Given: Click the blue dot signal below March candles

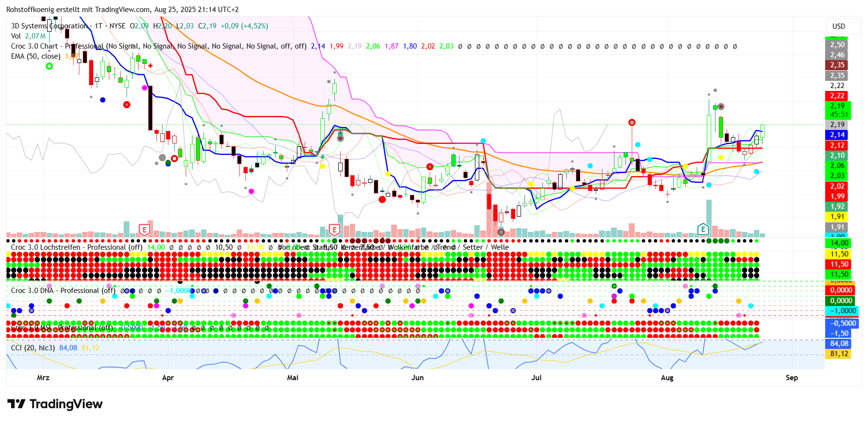Looking at the screenshot, I should coord(102,100).
